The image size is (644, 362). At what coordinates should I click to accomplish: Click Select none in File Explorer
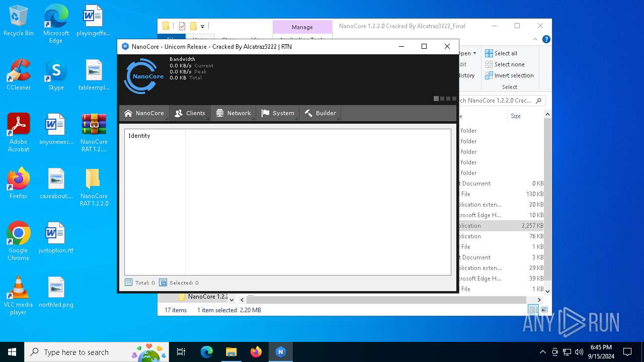[505, 64]
